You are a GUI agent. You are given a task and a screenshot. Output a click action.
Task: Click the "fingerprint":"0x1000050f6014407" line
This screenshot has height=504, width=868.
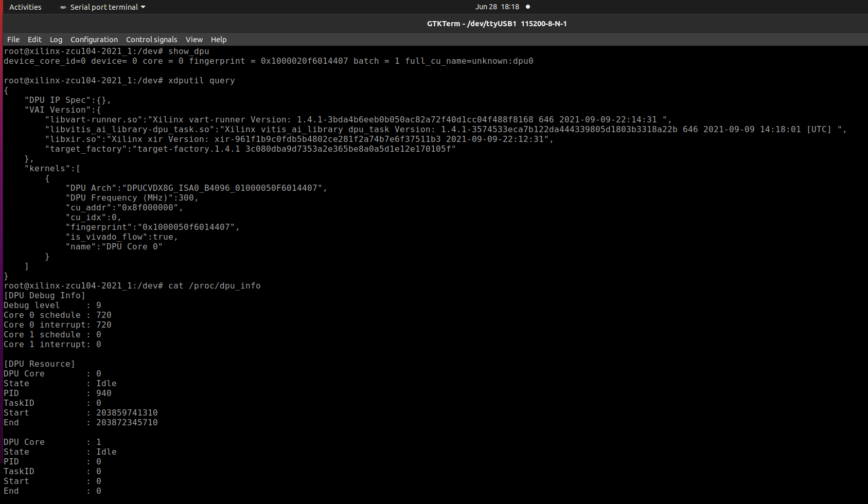pos(153,227)
